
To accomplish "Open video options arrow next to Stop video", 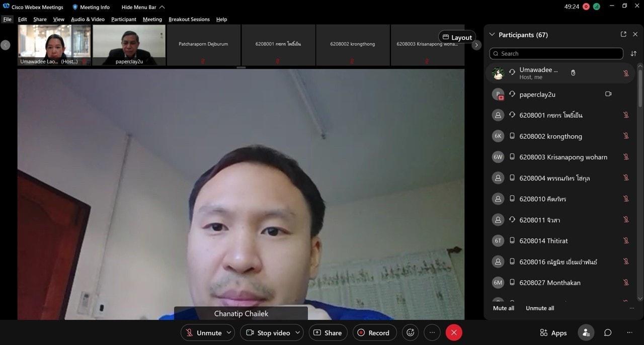I will click(298, 332).
